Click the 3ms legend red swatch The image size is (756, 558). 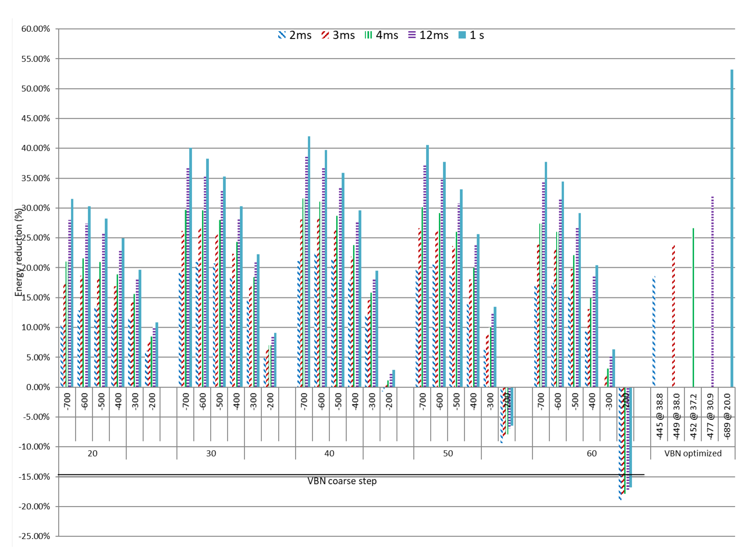pyautogui.click(x=325, y=35)
